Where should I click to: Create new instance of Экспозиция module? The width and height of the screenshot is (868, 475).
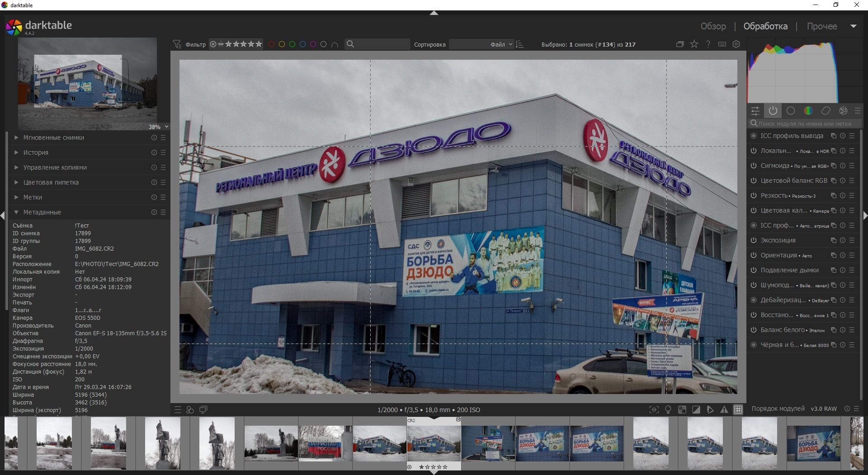pyautogui.click(x=834, y=240)
